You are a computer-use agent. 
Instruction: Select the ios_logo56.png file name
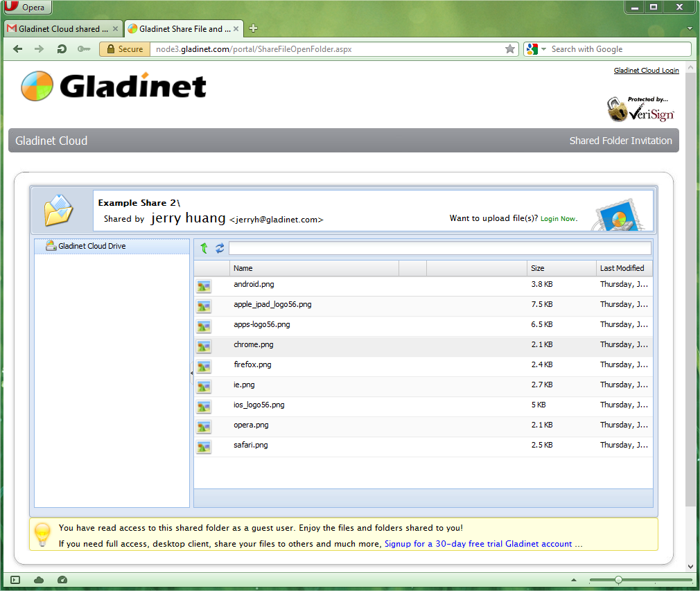(x=259, y=405)
